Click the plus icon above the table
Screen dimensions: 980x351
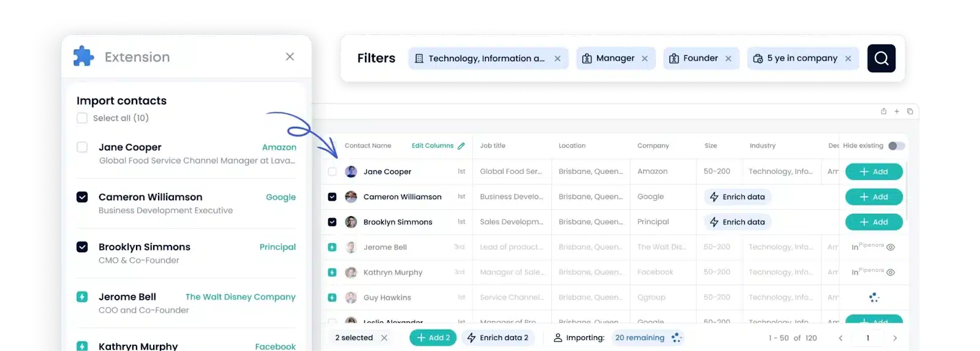pos(897,111)
